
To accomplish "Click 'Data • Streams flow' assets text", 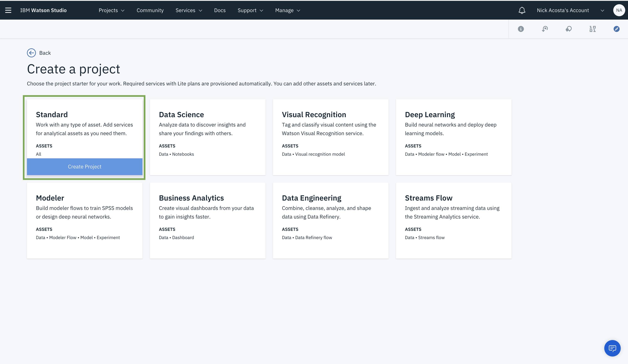I will [x=425, y=237].
